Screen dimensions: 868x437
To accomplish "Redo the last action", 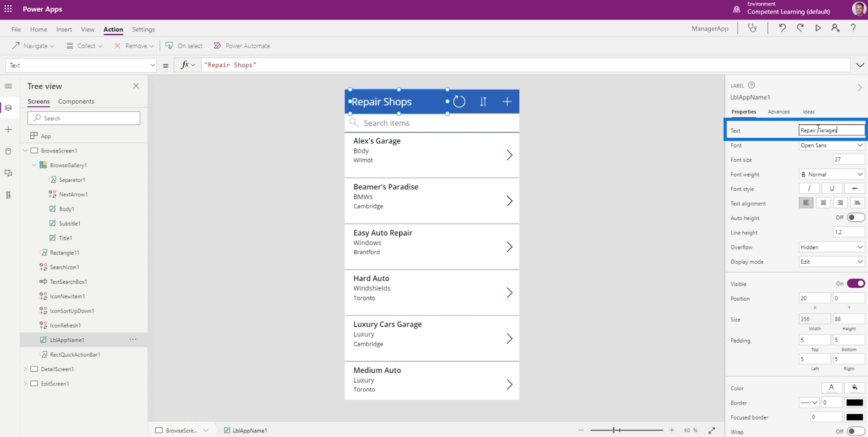I will pos(800,28).
